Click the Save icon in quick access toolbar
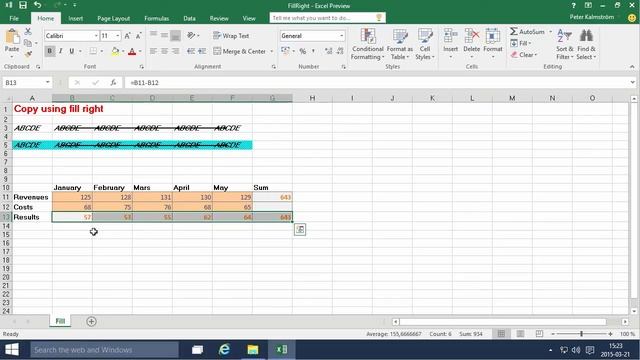640x360 pixels. tap(23, 5)
